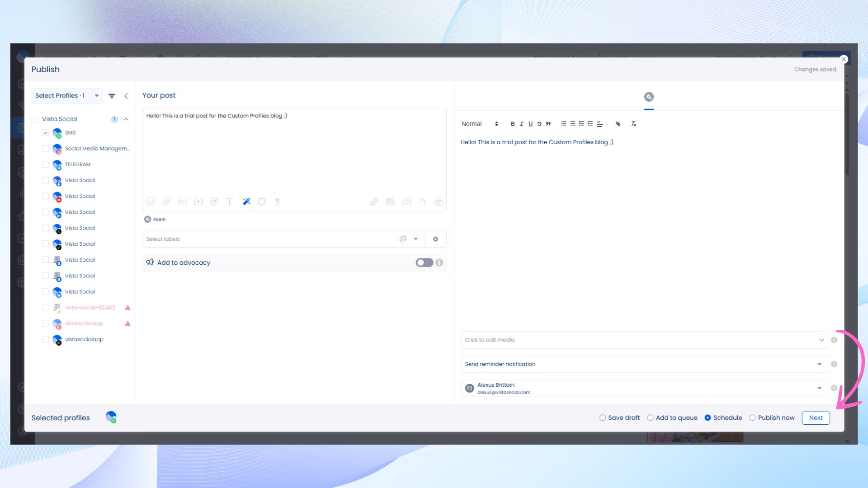
Task: Uncheck the SMS profile checkbox
Action: [x=45, y=132]
